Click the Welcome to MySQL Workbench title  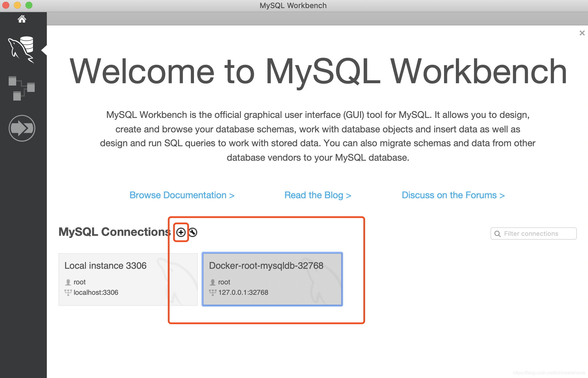(318, 71)
